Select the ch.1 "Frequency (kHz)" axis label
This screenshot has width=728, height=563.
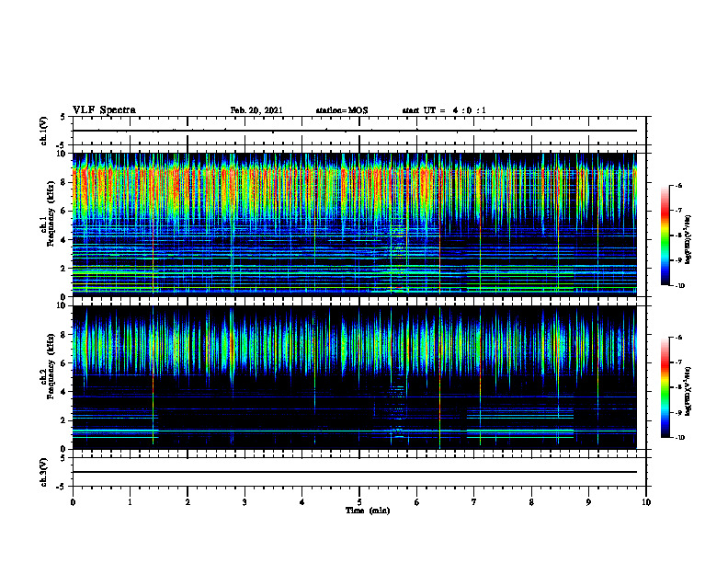51,214
